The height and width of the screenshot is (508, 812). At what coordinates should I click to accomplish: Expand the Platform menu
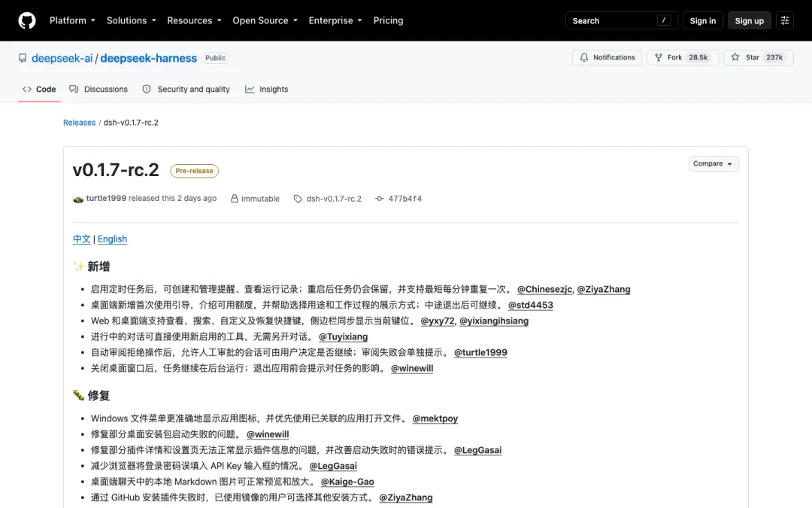point(72,21)
